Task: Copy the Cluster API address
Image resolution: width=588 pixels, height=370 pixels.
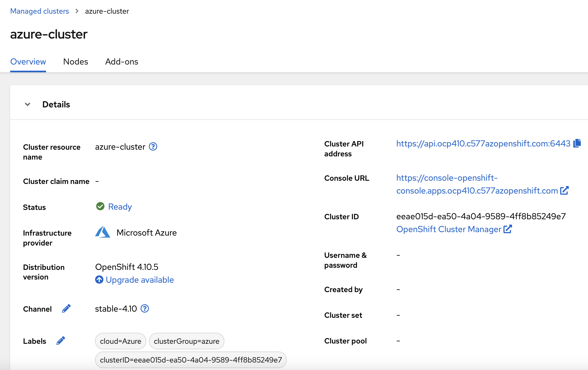Action: pyautogui.click(x=577, y=143)
